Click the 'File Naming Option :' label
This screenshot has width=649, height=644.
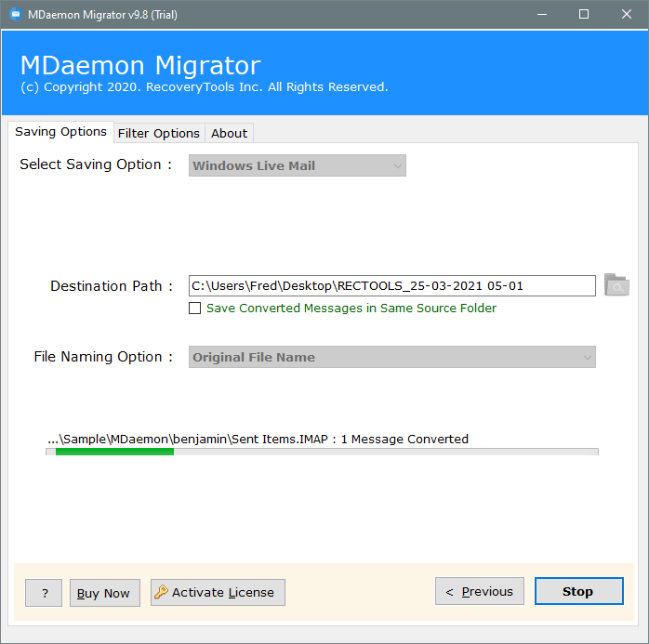point(103,357)
